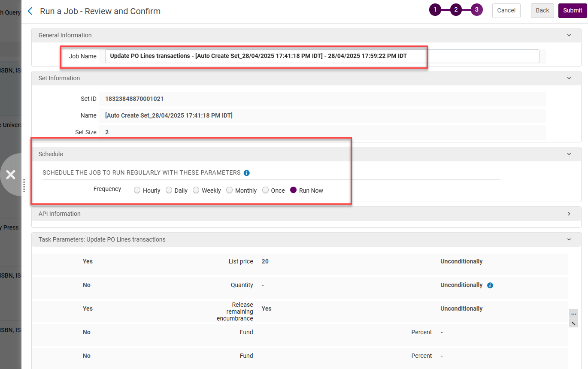Choose Monthly frequency radio button
This screenshot has width=588, height=369.
click(230, 190)
